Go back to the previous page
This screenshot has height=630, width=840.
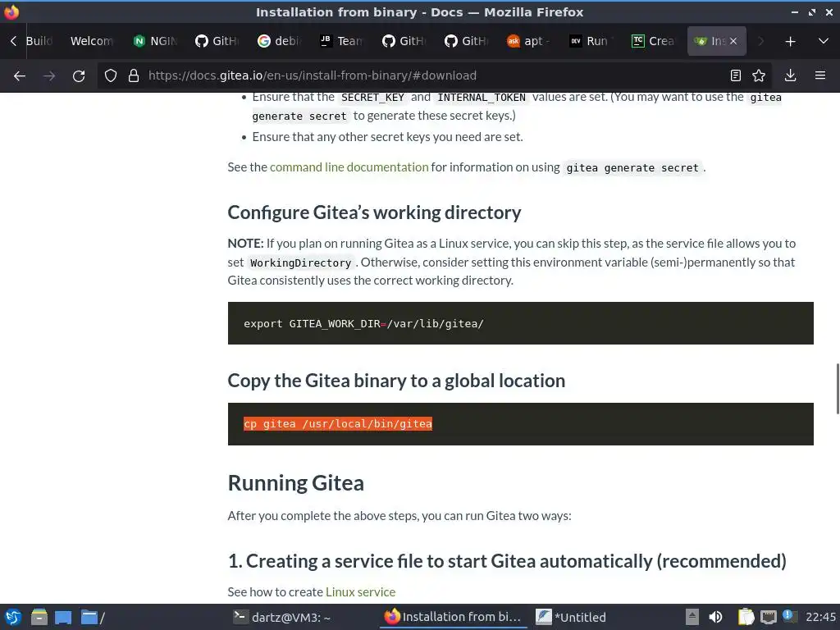(x=20, y=76)
